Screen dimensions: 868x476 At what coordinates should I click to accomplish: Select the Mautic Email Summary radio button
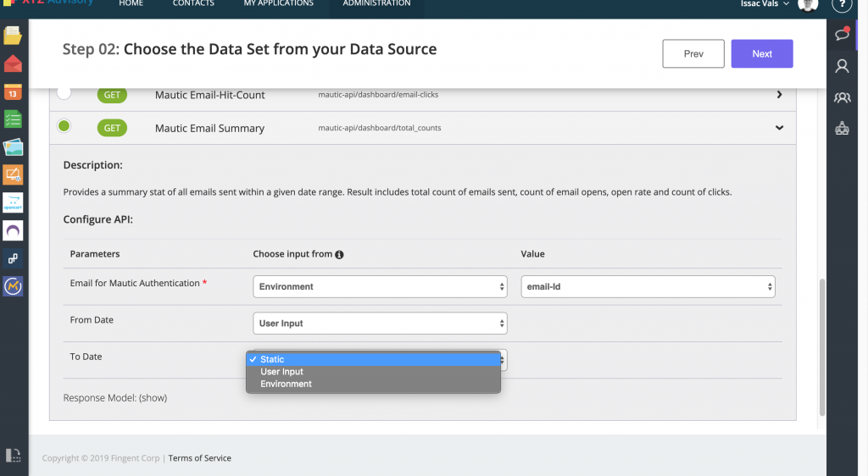[x=64, y=126]
